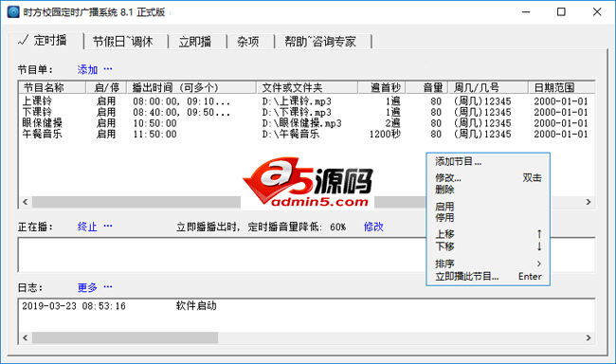Click the 软件启动 log entry
Screen dimensions: 616x364
point(196,306)
